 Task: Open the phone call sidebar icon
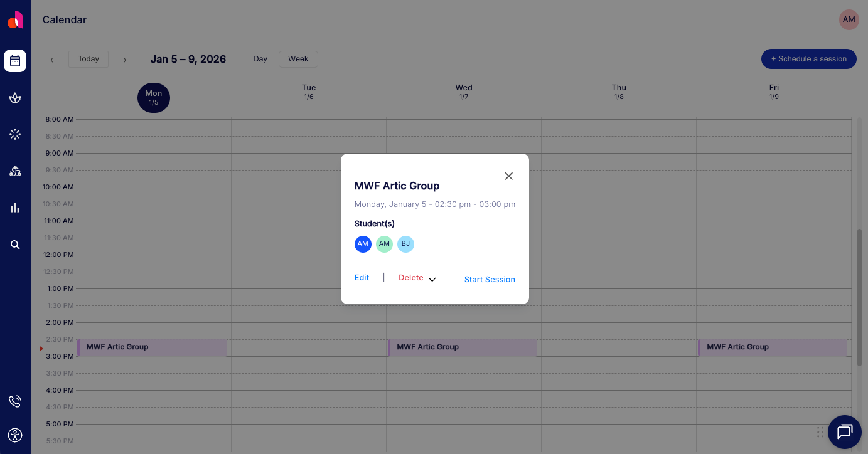[x=15, y=401]
